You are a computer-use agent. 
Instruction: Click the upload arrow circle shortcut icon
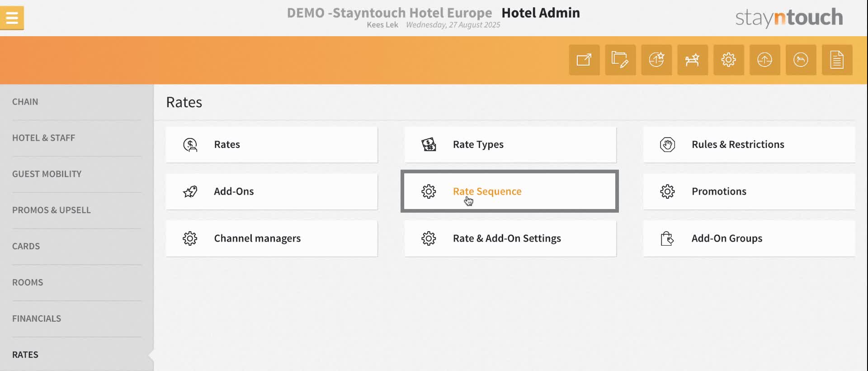[x=765, y=60]
